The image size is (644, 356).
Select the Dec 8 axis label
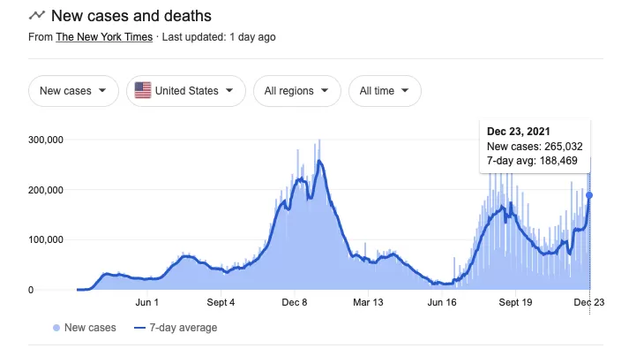click(295, 303)
